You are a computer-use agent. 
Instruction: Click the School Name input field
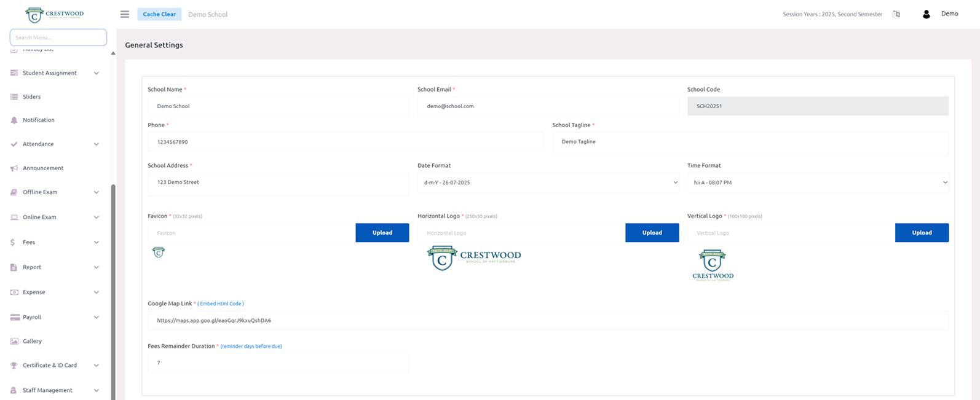[278, 106]
